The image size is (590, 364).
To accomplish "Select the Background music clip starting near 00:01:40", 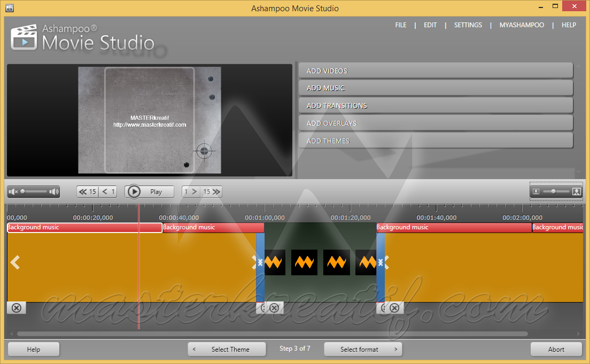I will point(454,227).
